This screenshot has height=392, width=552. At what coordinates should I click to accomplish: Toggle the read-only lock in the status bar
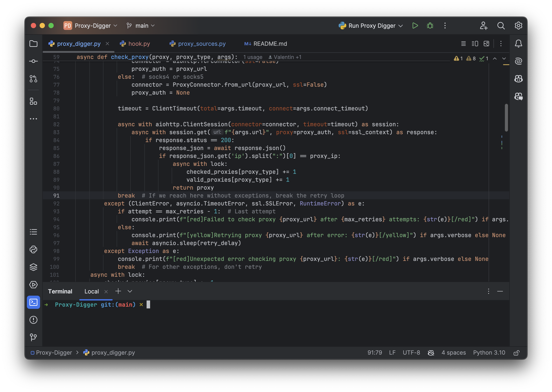click(x=517, y=353)
